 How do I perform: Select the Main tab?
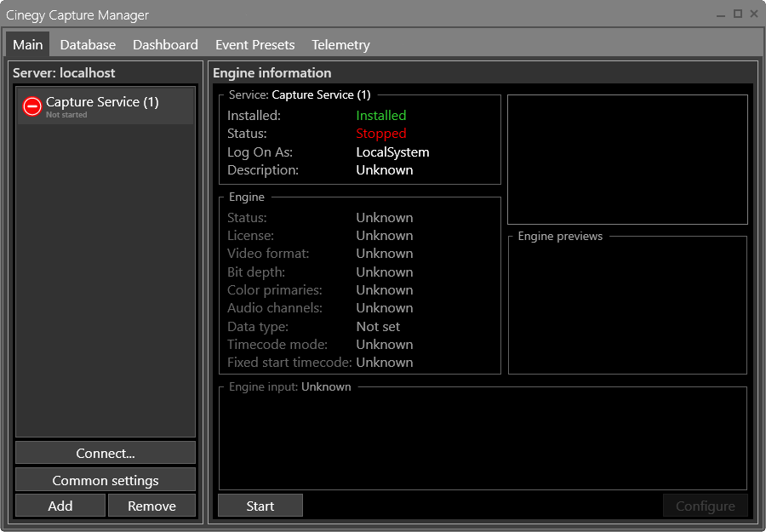click(x=27, y=44)
